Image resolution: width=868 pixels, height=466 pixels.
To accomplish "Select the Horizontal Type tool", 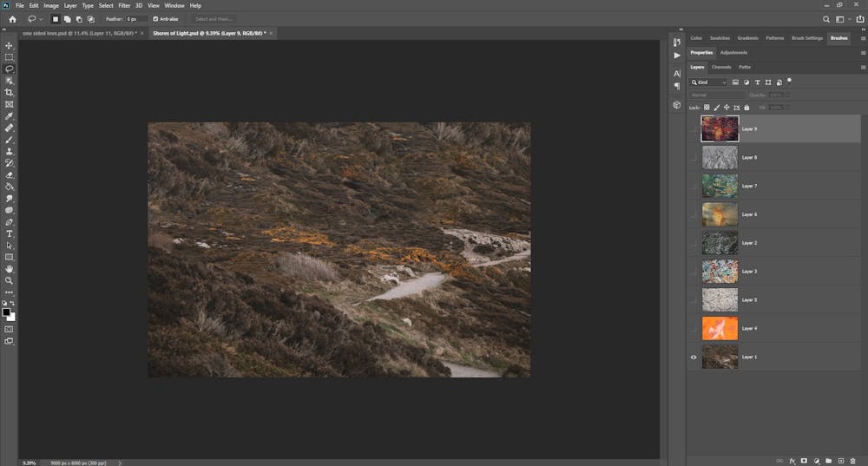I will [x=9, y=233].
